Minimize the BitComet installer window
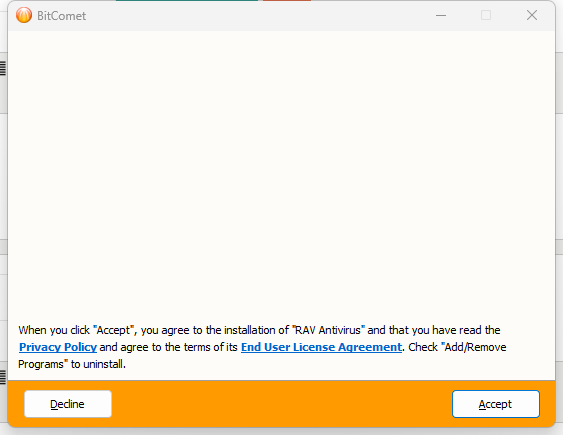 tap(441, 15)
